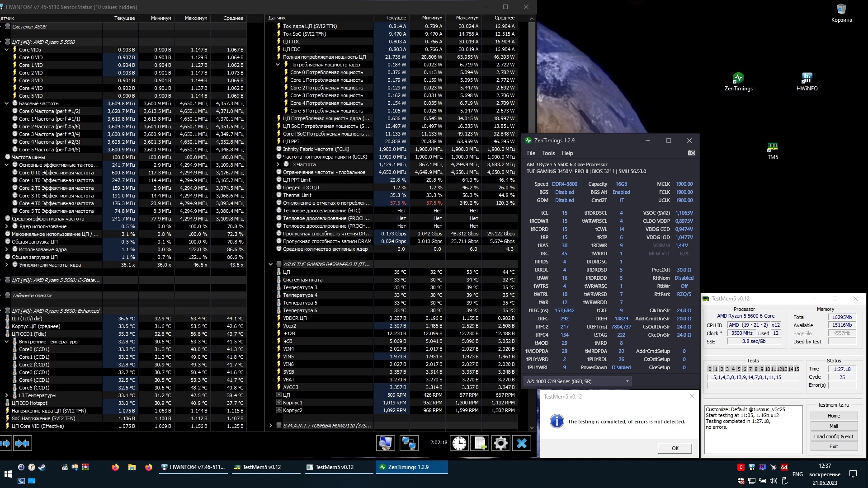
Task: Click the remote network monitors icon
Action: [x=409, y=443]
